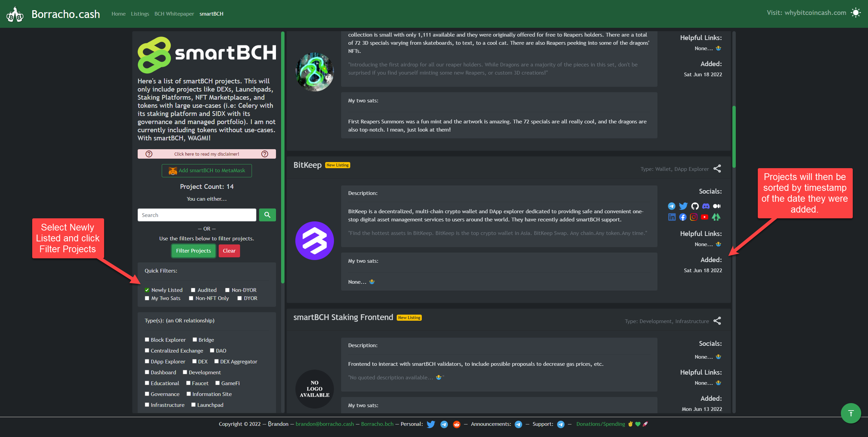The width and height of the screenshot is (868, 437).
Task: Click the dragon NFT project thumbnail
Action: (x=315, y=72)
